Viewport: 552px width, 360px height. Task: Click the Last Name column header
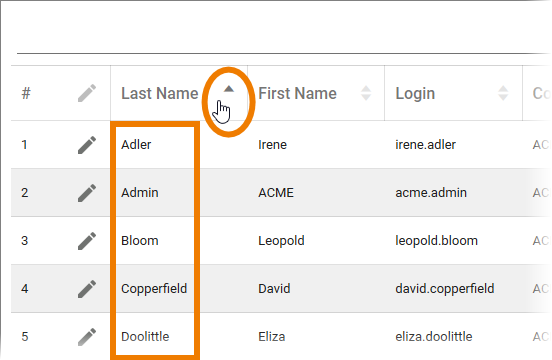tap(160, 93)
